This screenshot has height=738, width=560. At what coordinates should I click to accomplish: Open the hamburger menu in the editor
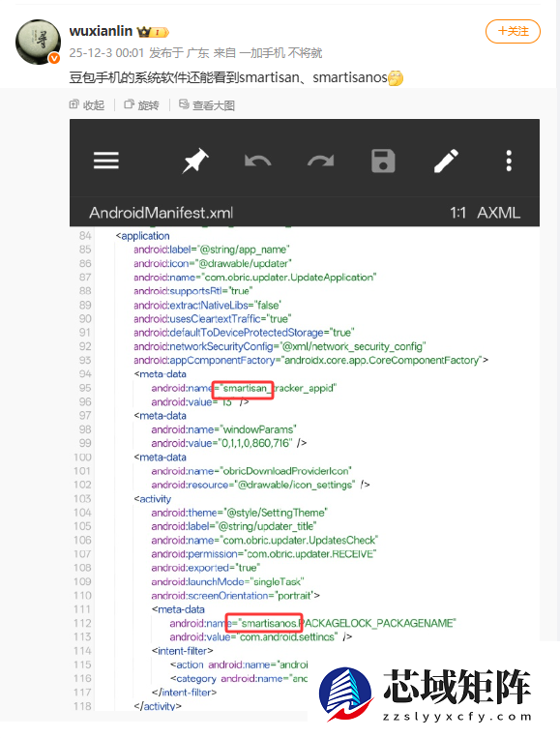click(105, 160)
